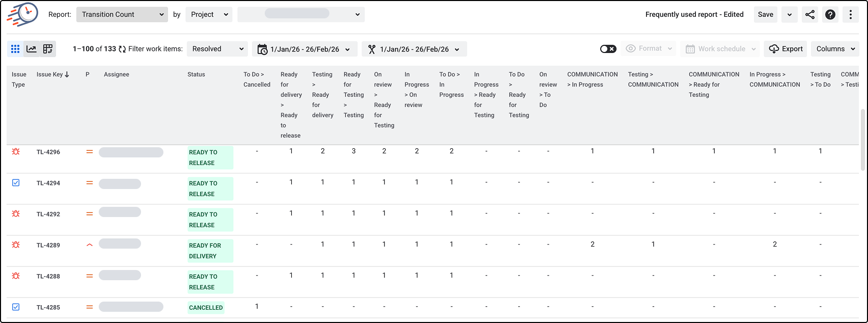Click the Save button
Screen dimensions: 868x323
pyautogui.click(x=766, y=15)
